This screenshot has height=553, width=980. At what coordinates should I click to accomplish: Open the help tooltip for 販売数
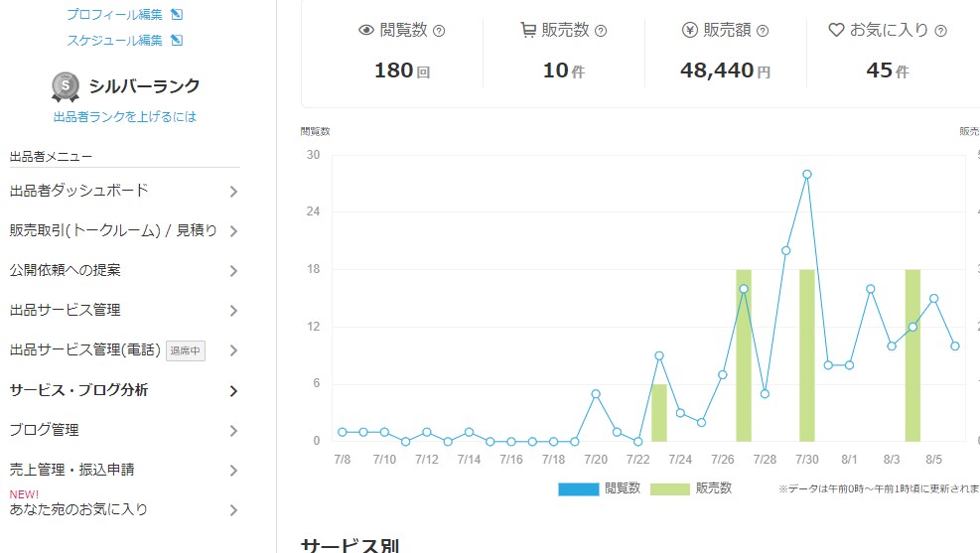tap(601, 31)
